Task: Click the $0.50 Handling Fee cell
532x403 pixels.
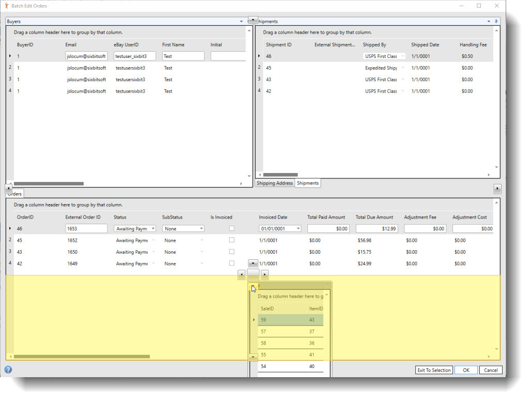Action: (x=467, y=56)
